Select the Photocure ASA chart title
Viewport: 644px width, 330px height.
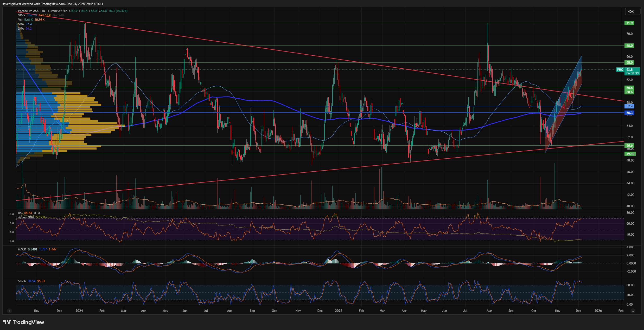[x=28, y=11]
